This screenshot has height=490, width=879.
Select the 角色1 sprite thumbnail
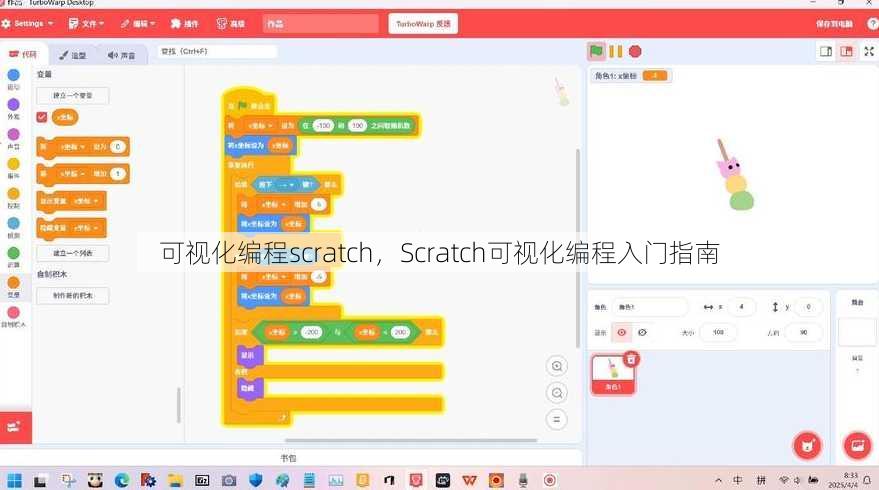pos(613,375)
